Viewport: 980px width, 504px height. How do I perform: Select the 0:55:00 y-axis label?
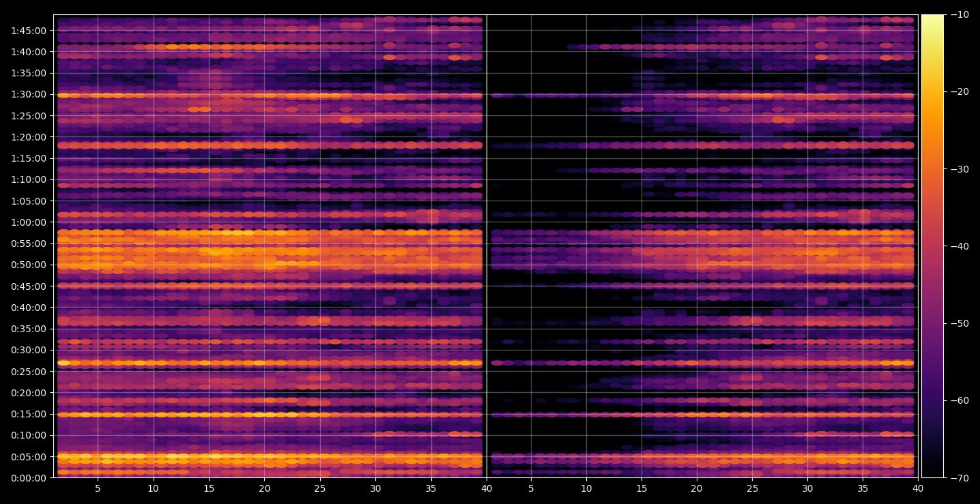click(x=29, y=243)
